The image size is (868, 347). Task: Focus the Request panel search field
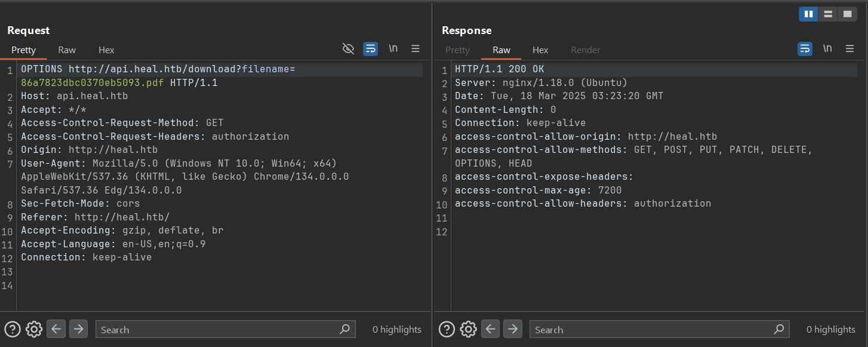(225, 329)
